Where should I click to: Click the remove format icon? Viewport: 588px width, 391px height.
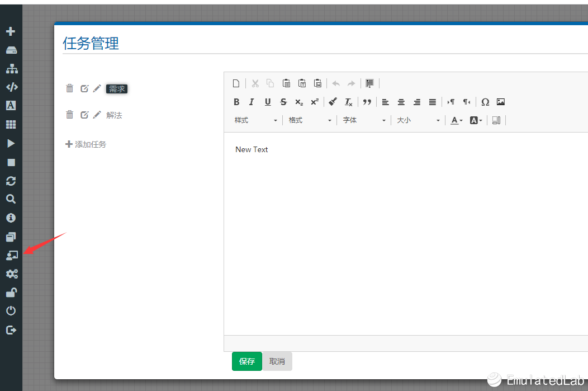(348, 102)
